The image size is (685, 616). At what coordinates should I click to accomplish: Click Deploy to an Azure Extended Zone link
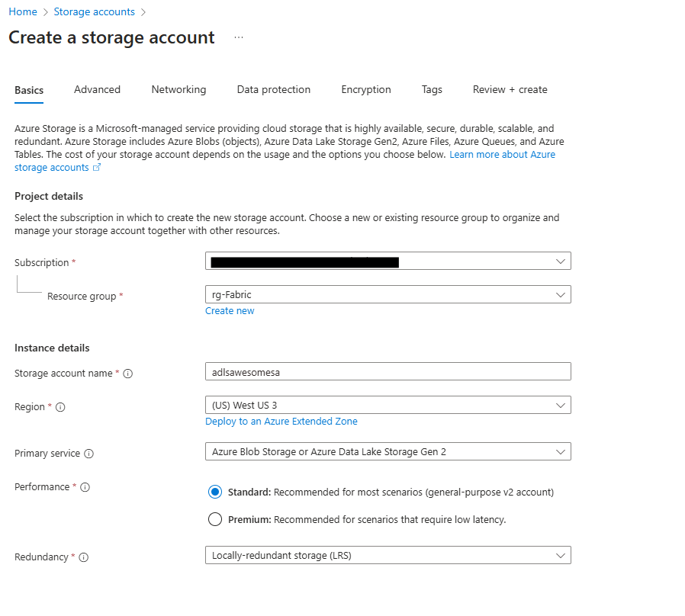tap(281, 422)
